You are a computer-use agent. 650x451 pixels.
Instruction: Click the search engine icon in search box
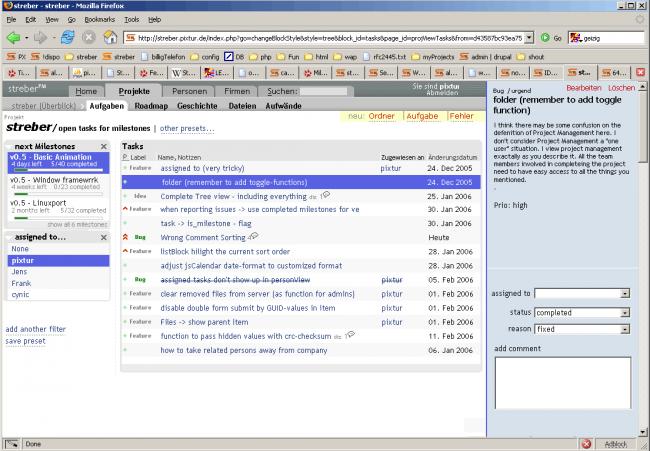pyautogui.click(x=575, y=38)
